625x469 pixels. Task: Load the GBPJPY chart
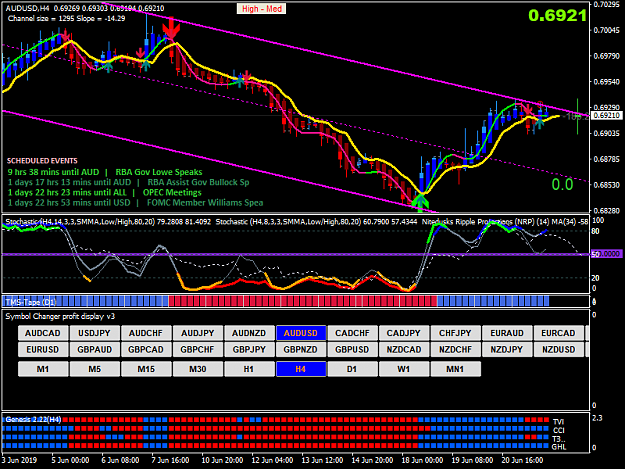249,350
